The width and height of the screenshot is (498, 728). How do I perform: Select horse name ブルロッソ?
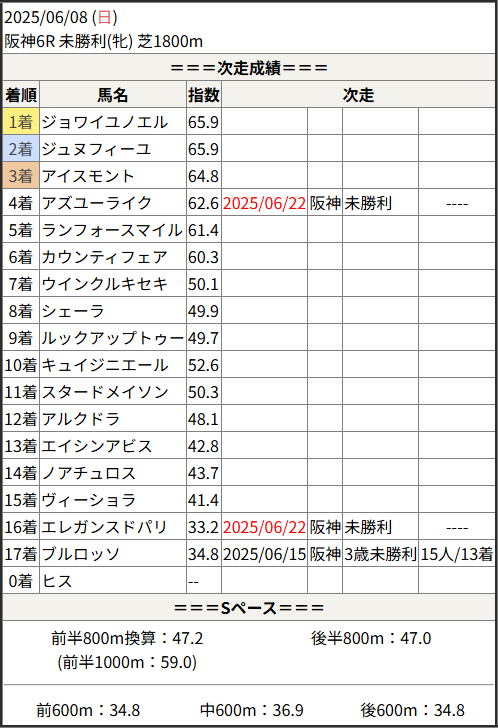pos(81,554)
